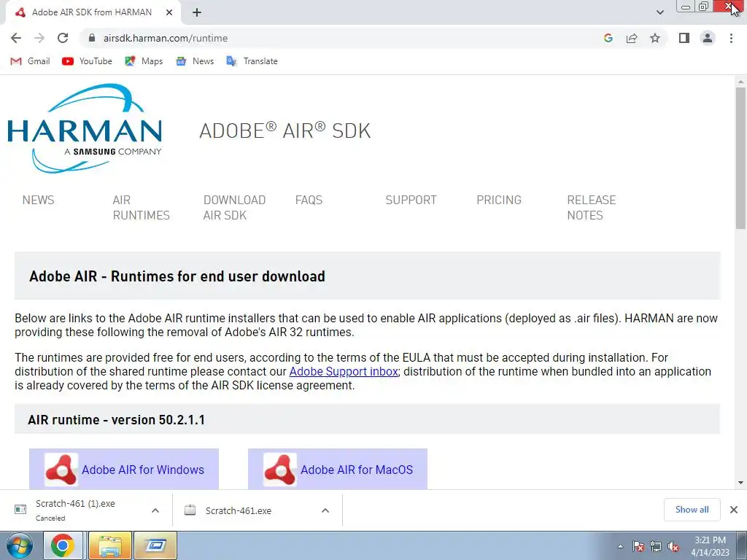Screen dimensions: 747x560
Task: Click the Adobe AIR for Windows icon
Action: [x=61, y=470]
